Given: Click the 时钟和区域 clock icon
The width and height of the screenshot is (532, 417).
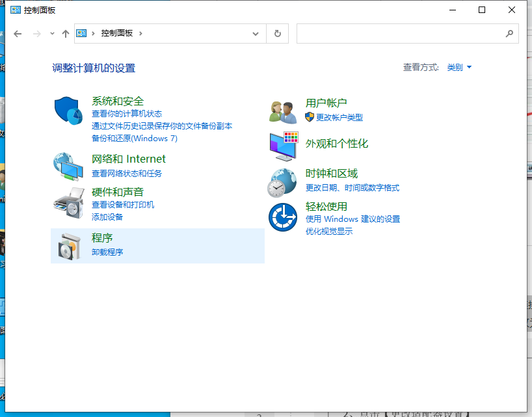Looking at the screenshot, I should click(x=283, y=182).
